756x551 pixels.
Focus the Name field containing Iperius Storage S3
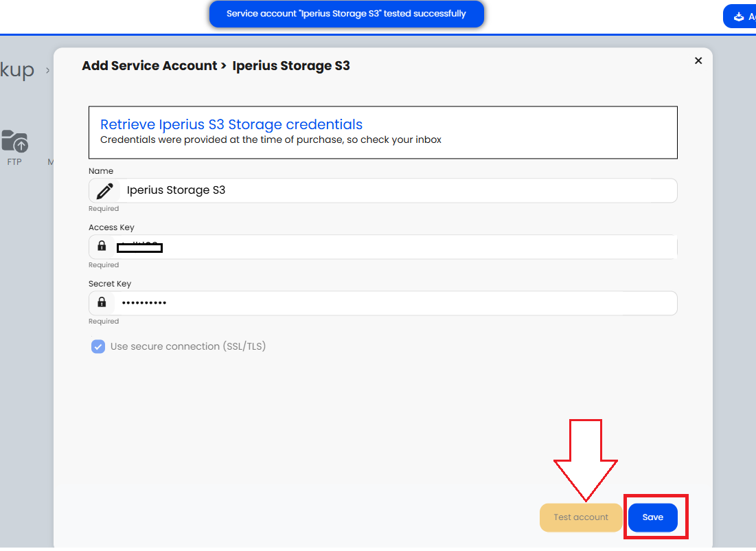[x=391, y=190]
